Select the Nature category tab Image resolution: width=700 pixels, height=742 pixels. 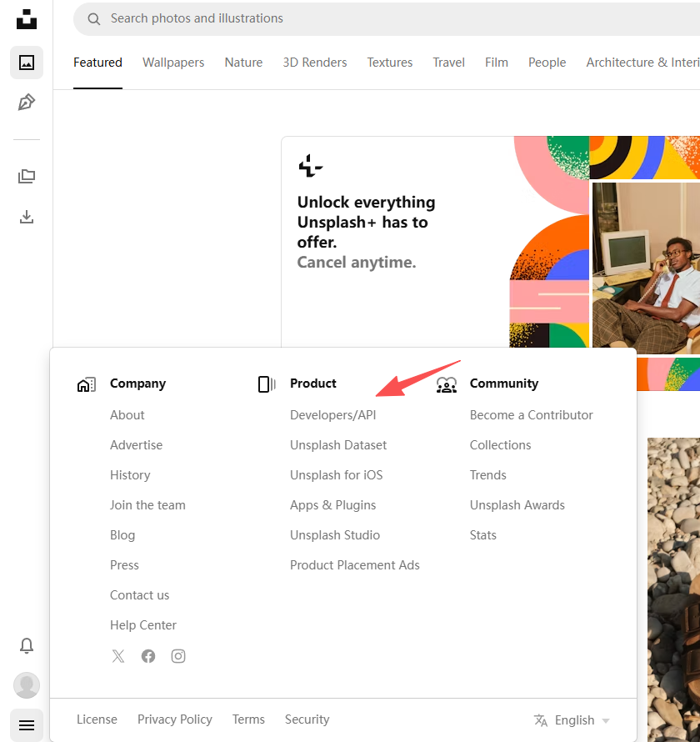(242, 62)
